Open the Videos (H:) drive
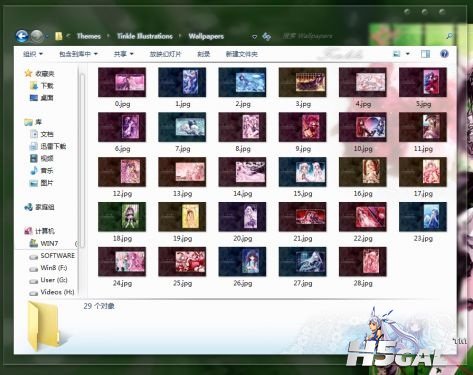 pyautogui.click(x=52, y=292)
